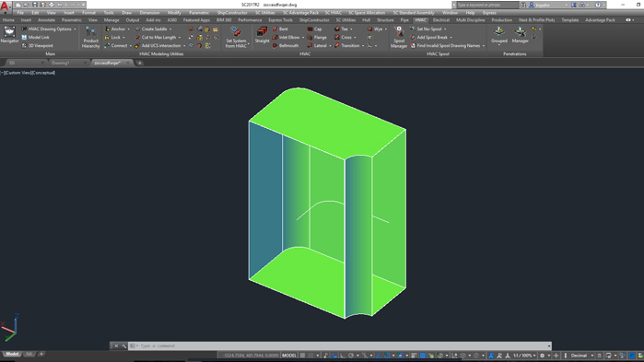Click the New drawing icon in quick access toolbar
This screenshot has height=362, width=644.
tap(18, 5)
